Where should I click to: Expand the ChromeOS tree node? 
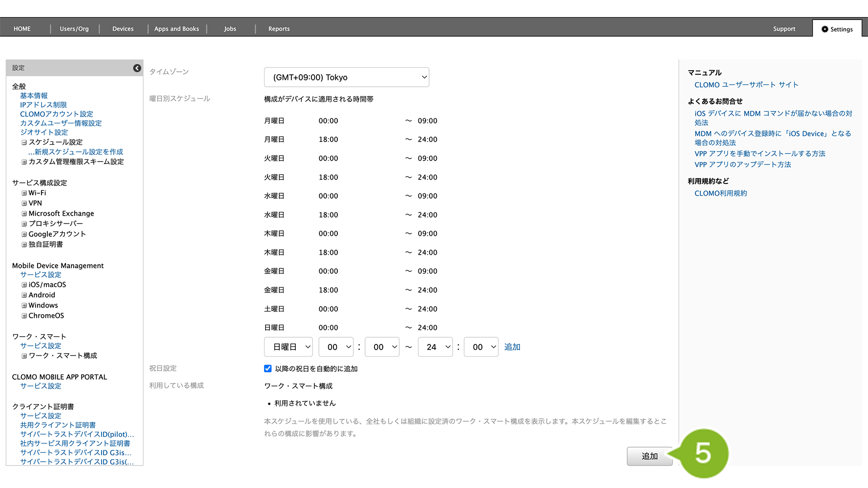coord(24,316)
